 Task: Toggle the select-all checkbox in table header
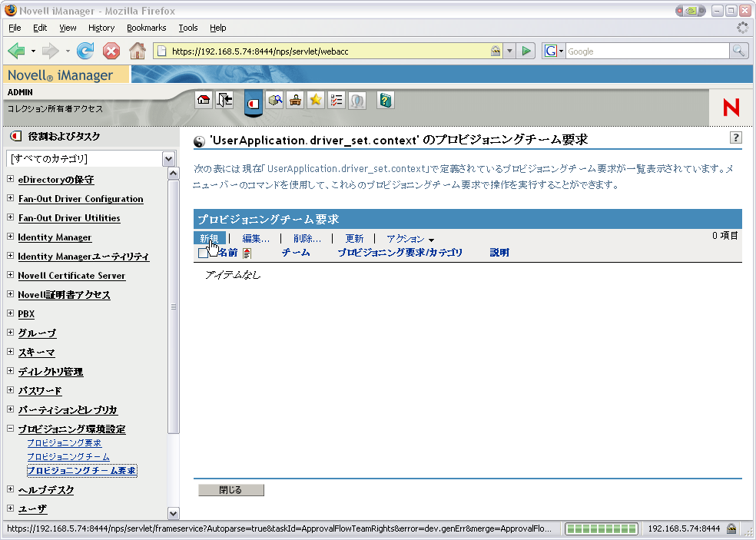[x=203, y=253]
